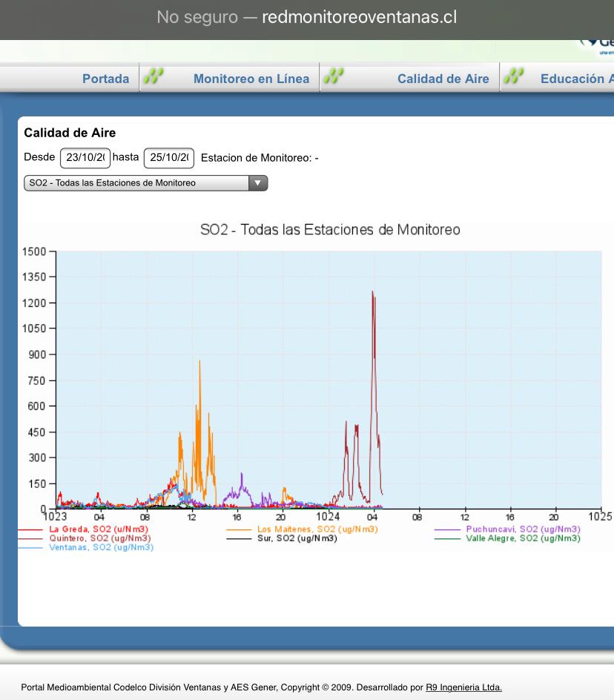Go to the Portada menu item

105,79
